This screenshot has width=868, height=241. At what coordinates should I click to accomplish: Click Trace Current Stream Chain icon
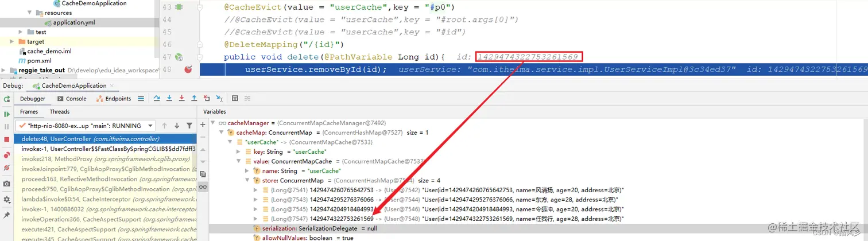coord(248,99)
